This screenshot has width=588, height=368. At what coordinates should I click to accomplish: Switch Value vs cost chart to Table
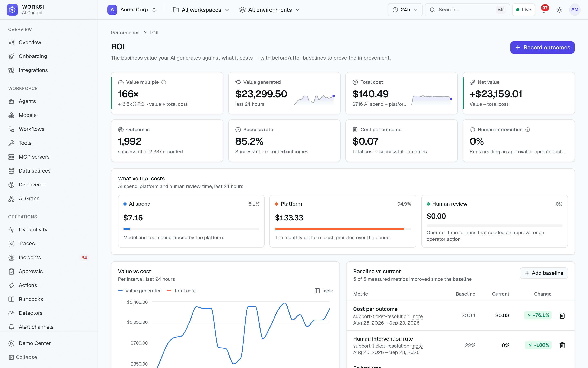tap(324, 291)
